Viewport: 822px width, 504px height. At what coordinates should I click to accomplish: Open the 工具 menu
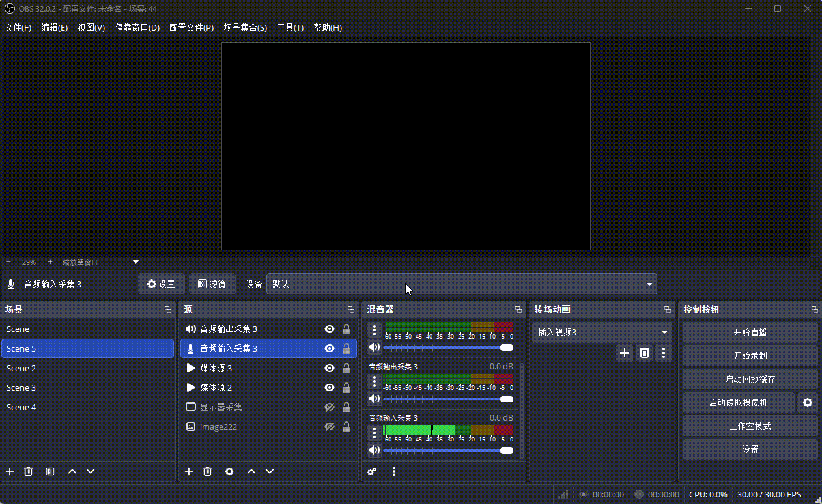pos(290,27)
